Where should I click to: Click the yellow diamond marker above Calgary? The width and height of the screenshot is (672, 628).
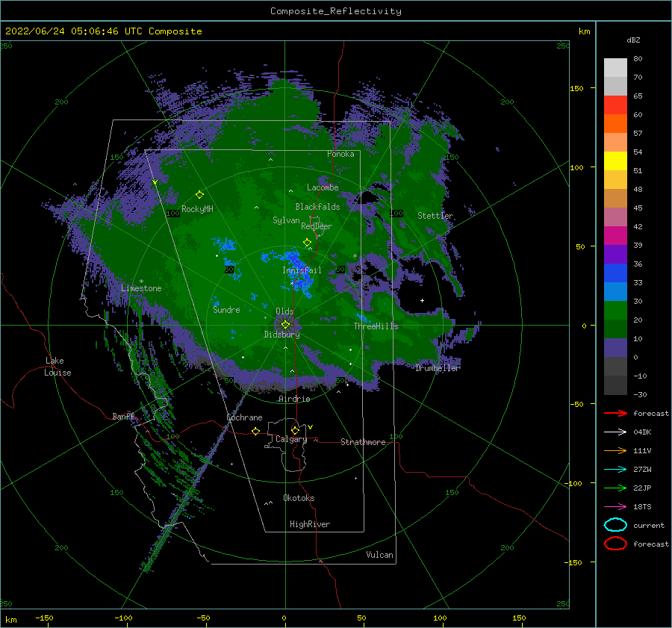[295, 430]
